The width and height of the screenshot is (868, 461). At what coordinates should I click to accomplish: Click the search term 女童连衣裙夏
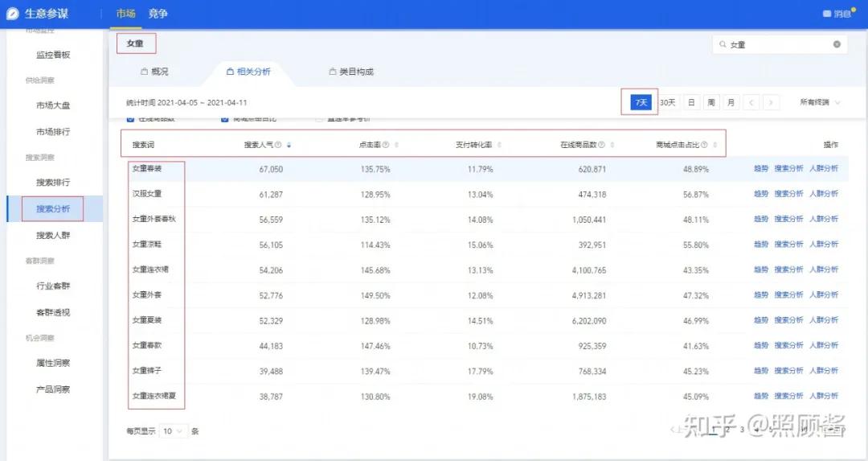pyautogui.click(x=154, y=396)
